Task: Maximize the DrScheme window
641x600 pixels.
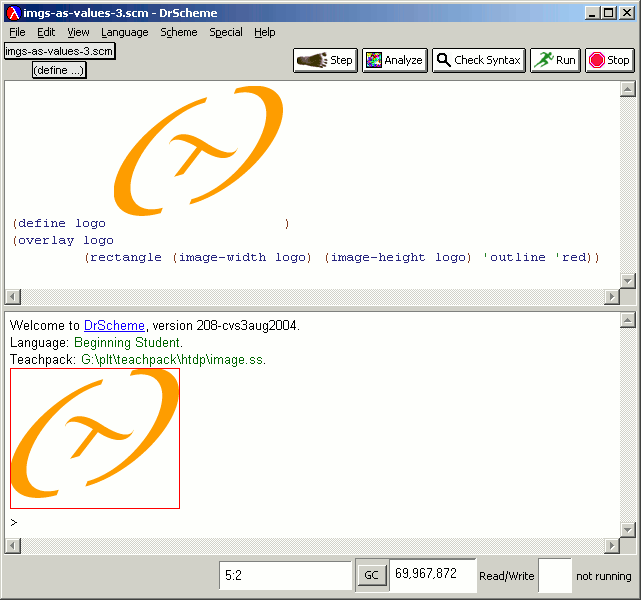Action: click(x=609, y=13)
